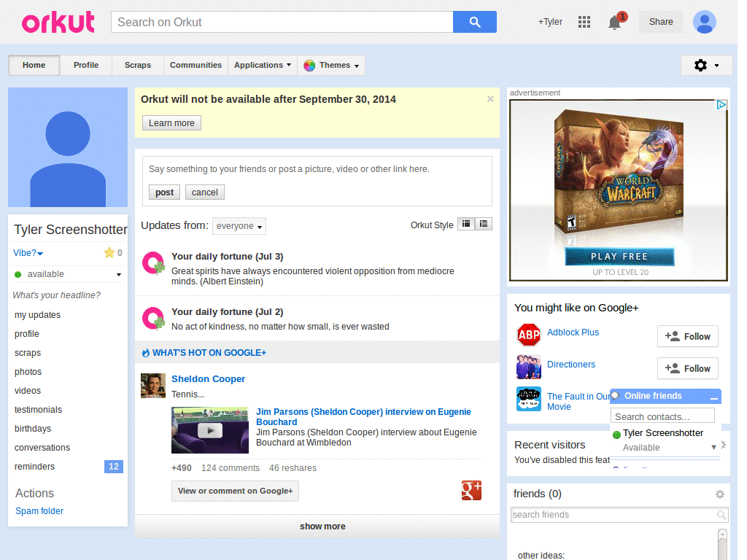The image size is (747, 560).
Task: Open the settings gear menu
Action: pyautogui.click(x=706, y=65)
